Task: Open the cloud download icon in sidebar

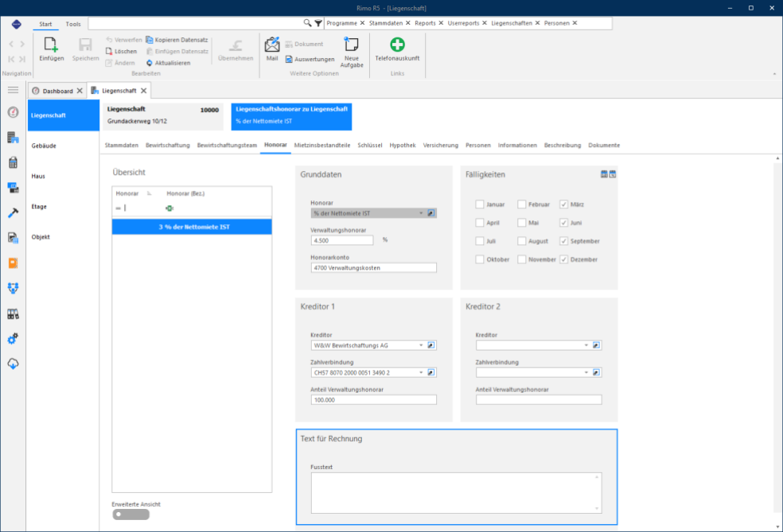Action: pyautogui.click(x=13, y=364)
